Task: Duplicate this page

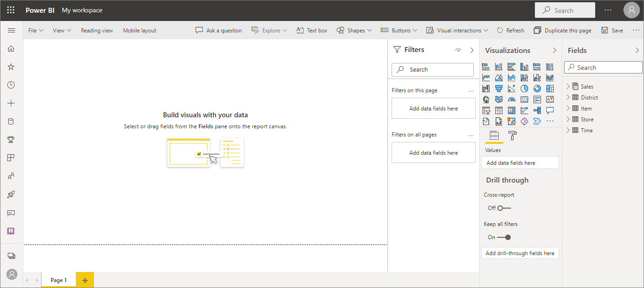Action: point(562,30)
